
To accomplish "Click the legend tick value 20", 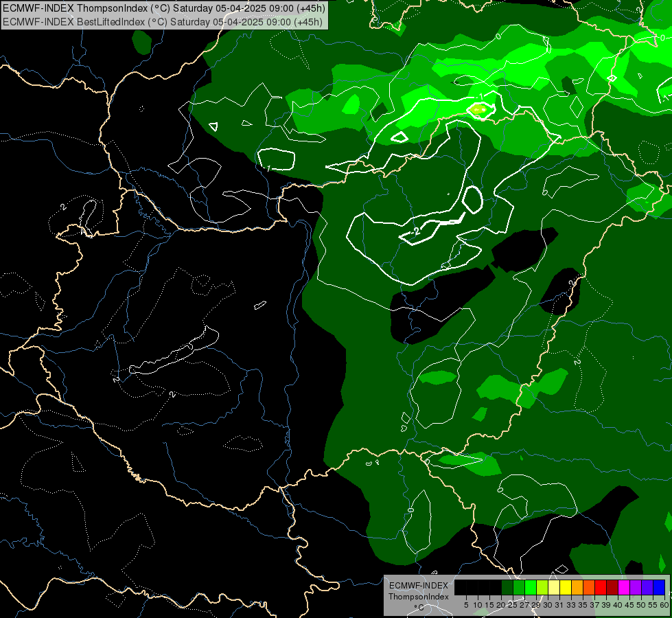I will (x=502, y=605).
